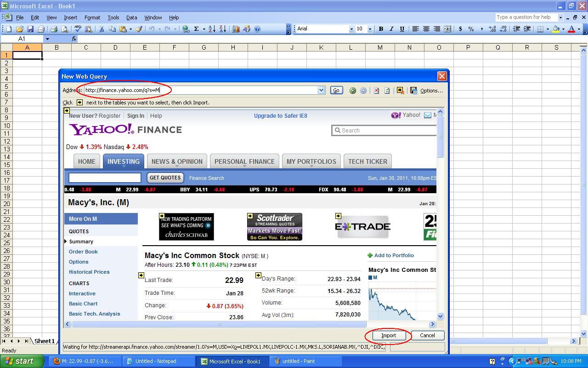Click the Yahoo Finance Search box
The height and width of the screenshot is (368, 588).
pyautogui.click(x=384, y=131)
